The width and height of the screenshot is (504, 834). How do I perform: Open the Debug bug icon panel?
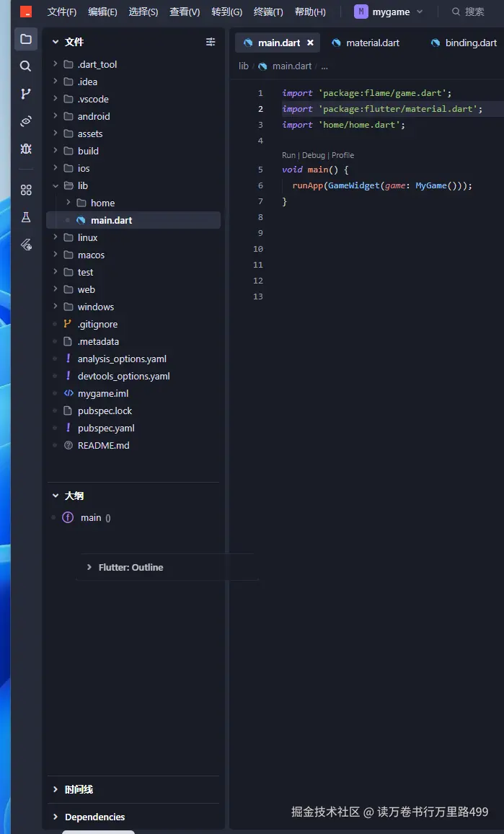[x=26, y=149]
